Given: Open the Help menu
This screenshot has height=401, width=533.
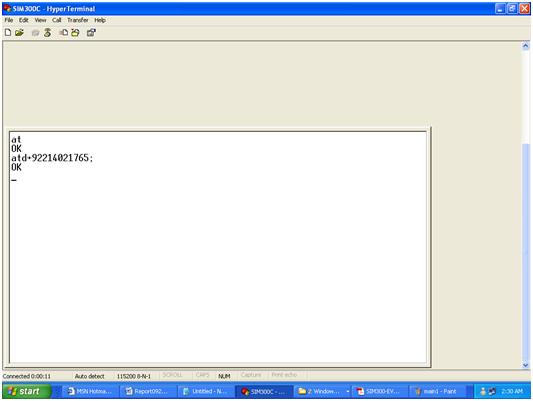Looking at the screenshot, I should 100,20.
